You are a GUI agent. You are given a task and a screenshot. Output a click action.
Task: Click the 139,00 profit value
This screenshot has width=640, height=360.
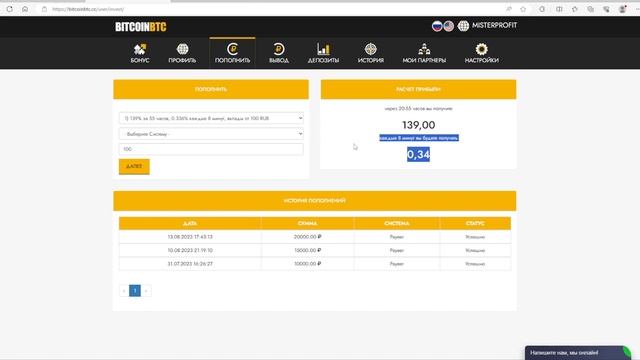tap(418, 125)
